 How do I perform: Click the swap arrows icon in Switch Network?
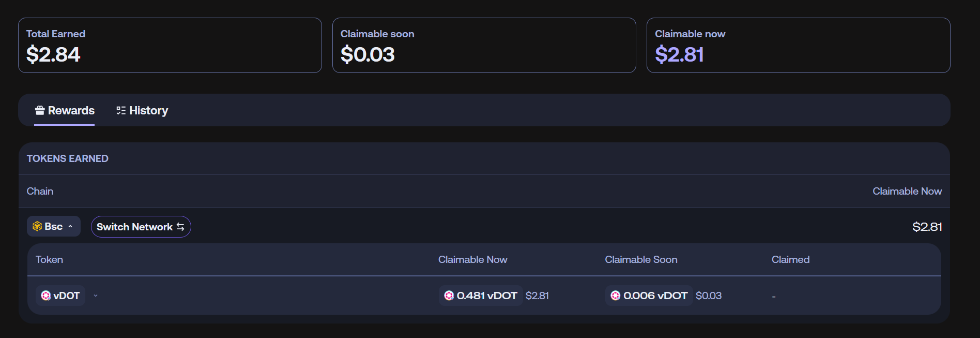[180, 227]
